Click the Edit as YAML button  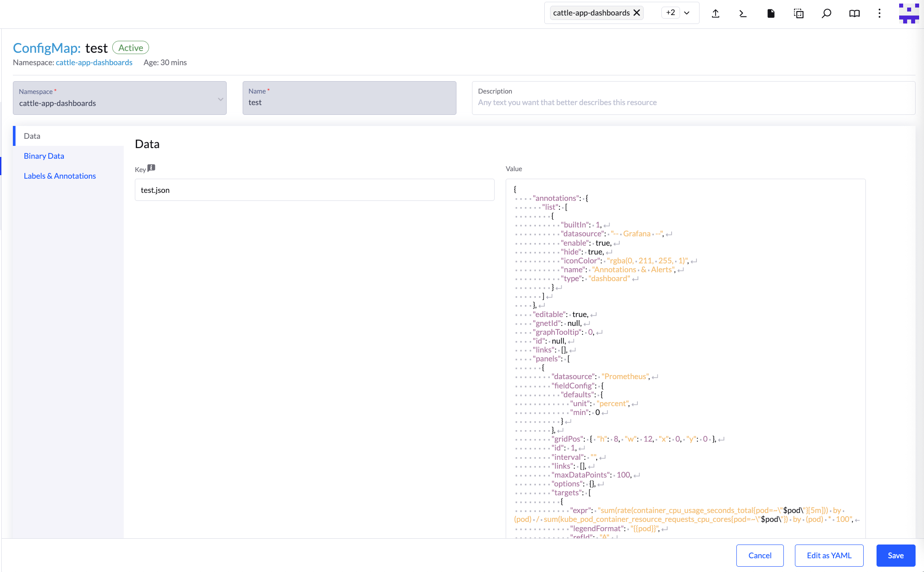click(829, 556)
